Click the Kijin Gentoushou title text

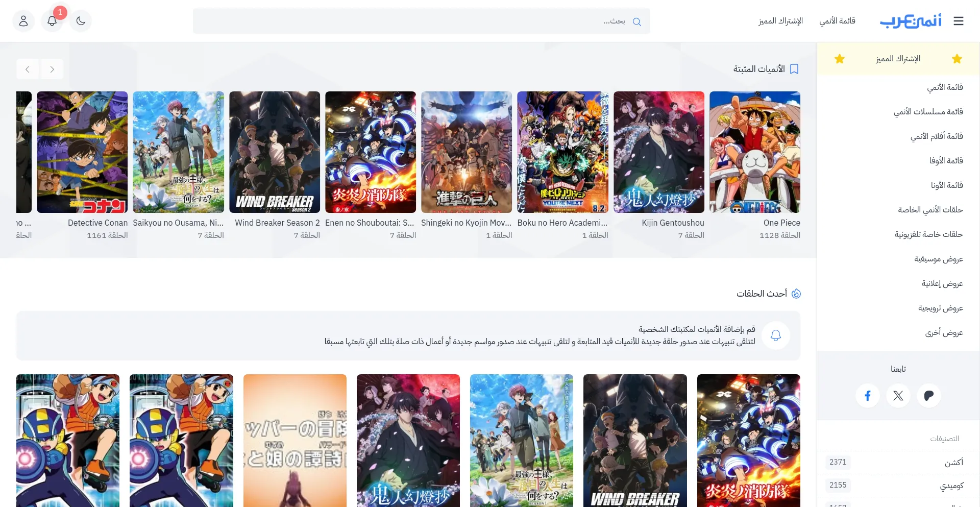point(673,223)
